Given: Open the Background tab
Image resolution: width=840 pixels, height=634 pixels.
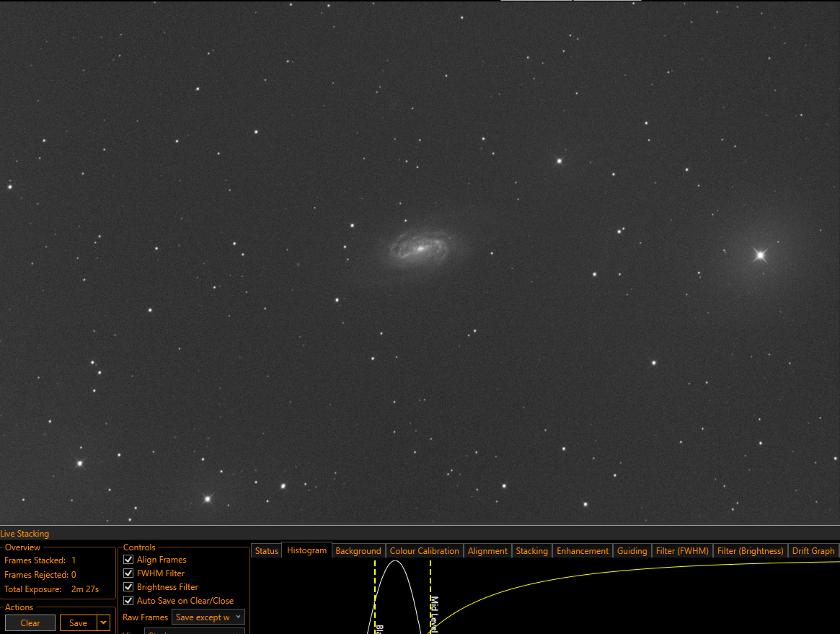Looking at the screenshot, I should 358,550.
